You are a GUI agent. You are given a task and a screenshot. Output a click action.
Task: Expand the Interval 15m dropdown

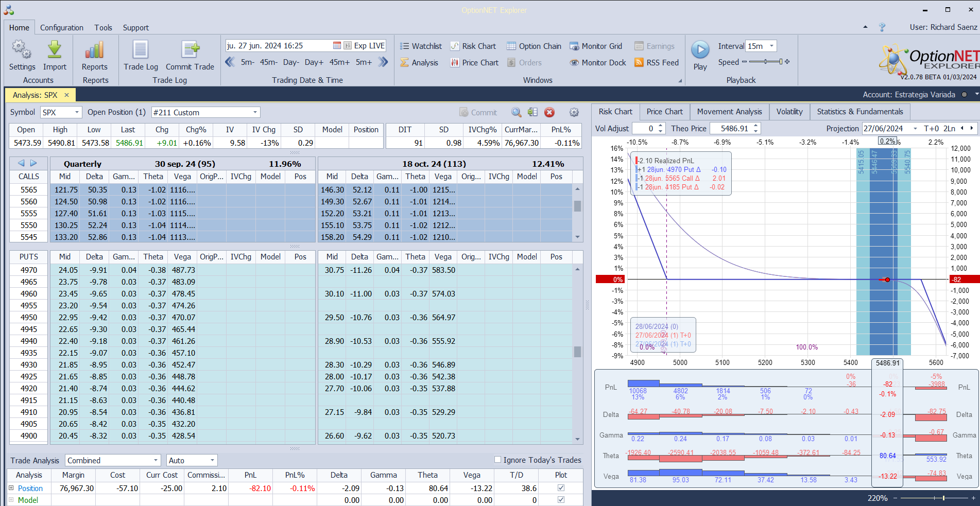tap(771, 46)
